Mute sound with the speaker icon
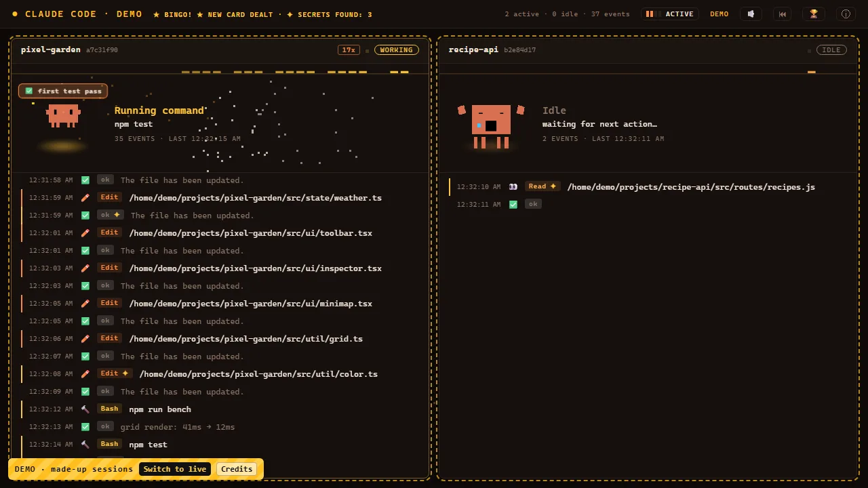Image resolution: width=868 pixels, height=488 pixels. click(x=751, y=14)
